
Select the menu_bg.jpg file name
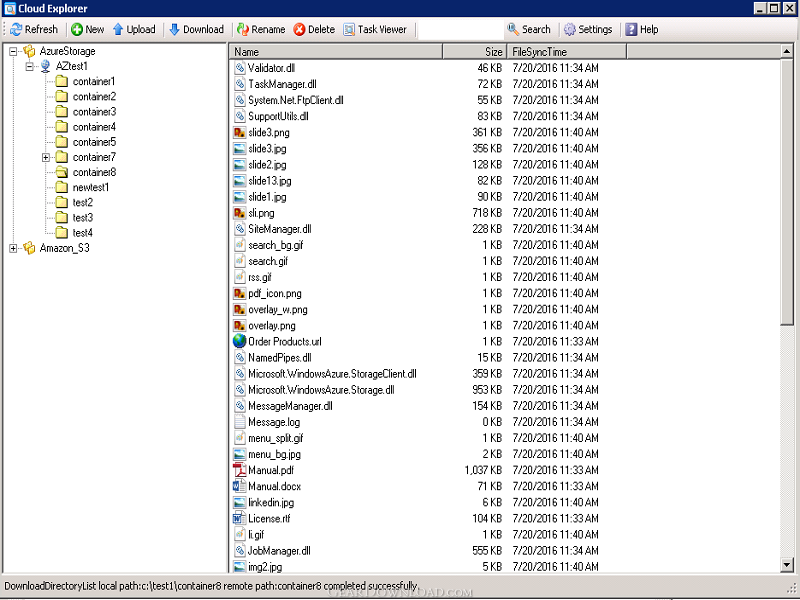(x=274, y=454)
